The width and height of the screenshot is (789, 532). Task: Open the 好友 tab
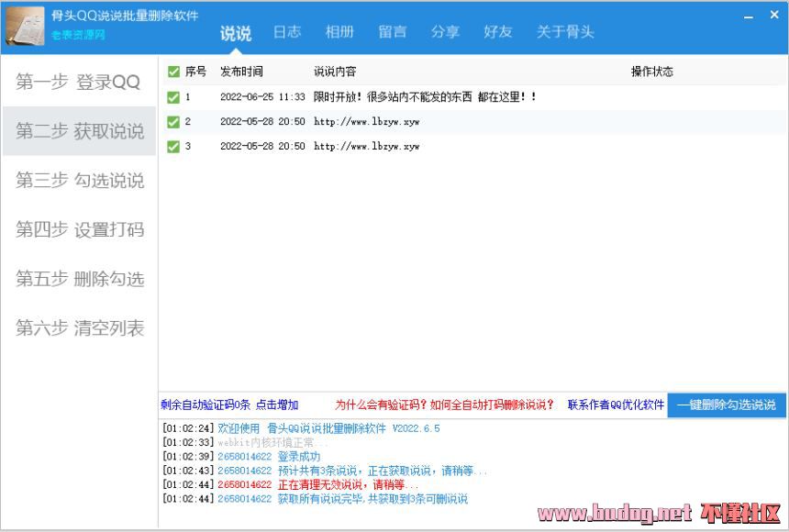tap(498, 32)
